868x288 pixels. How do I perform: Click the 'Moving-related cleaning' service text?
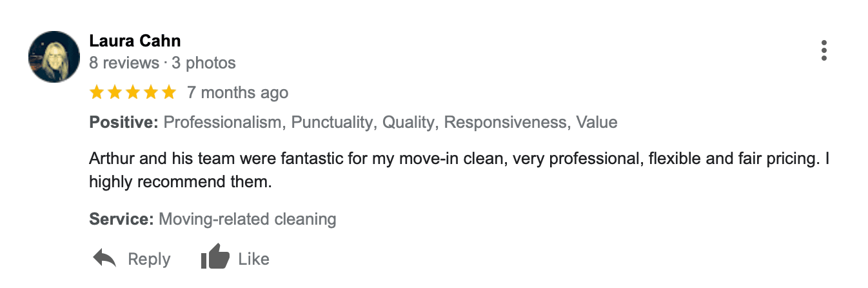pyautogui.click(x=248, y=220)
